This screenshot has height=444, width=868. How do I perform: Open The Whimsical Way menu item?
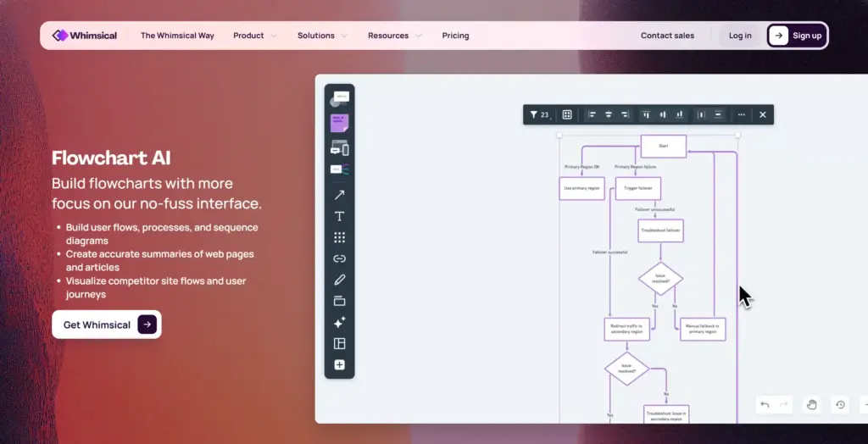click(x=177, y=36)
